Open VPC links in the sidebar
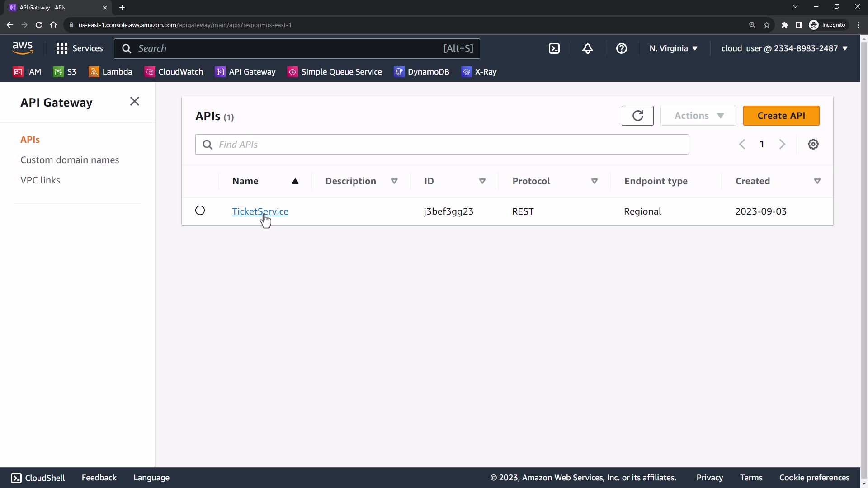 pyautogui.click(x=40, y=180)
